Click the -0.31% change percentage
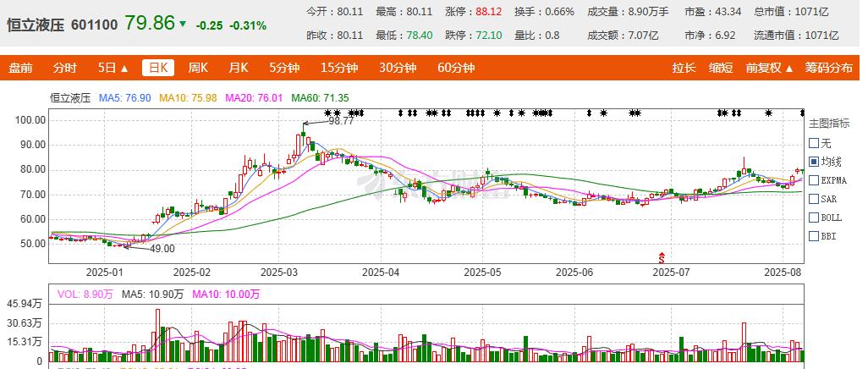This screenshot has height=369, width=868. (x=248, y=25)
